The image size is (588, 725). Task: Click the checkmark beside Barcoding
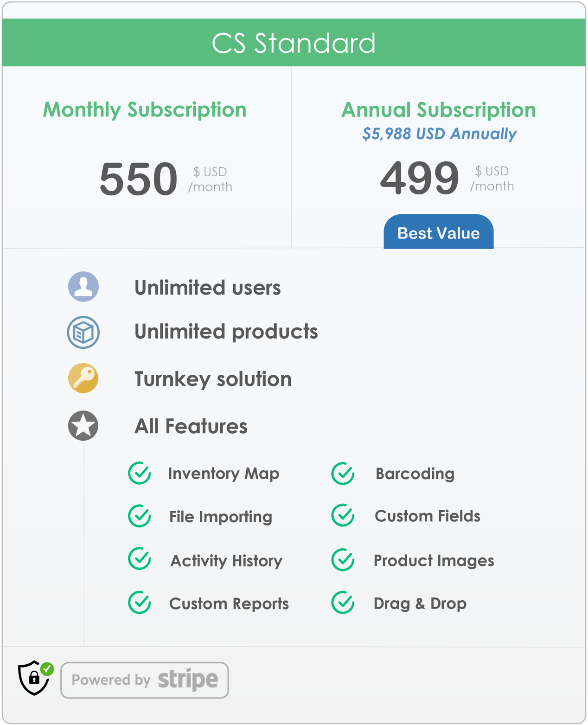tap(342, 474)
